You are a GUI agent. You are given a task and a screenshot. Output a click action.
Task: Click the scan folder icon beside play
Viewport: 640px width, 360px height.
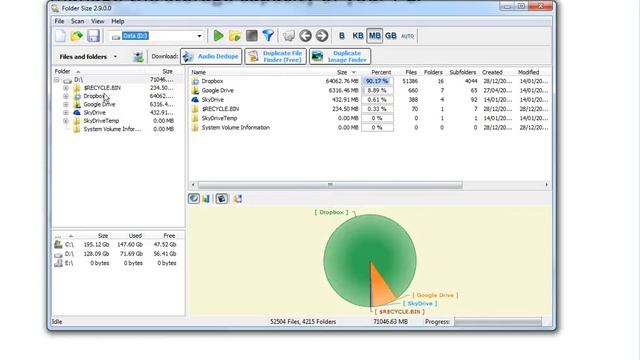(x=235, y=36)
